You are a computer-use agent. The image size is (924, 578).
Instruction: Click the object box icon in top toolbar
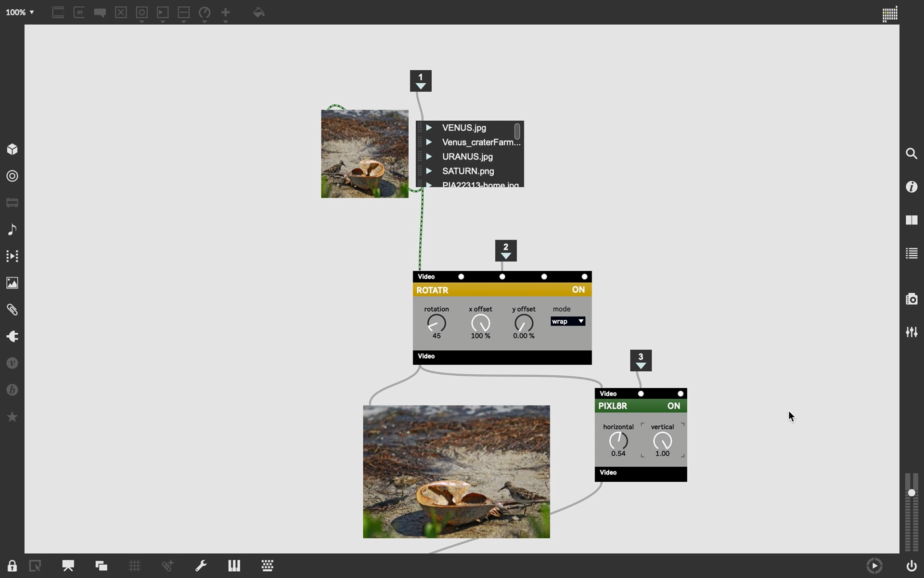click(x=58, y=13)
